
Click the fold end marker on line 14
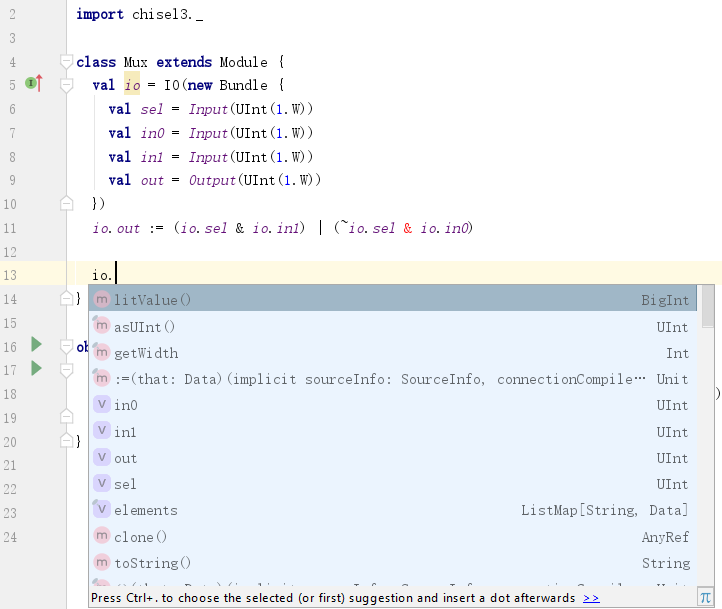pos(66,298)
